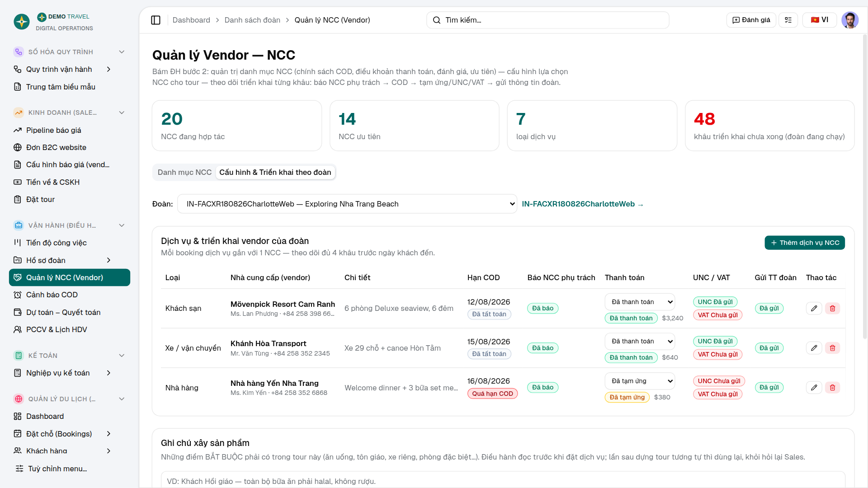Viewport: 868px width, 488px height.
Task: Click UNC Chưa gửi badge for Nhà hàng Yến
Action: [719, 381]
